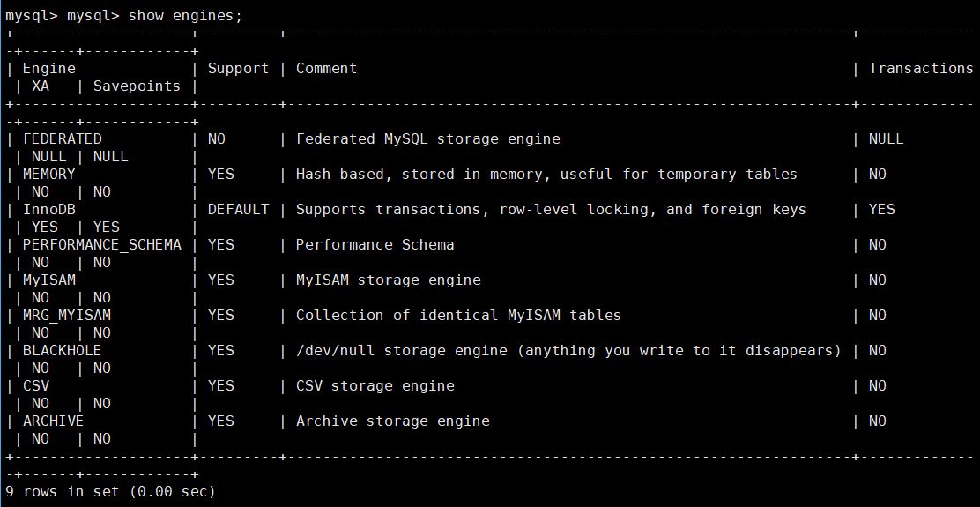
Task: Click the NO support value for FEDERATED
Action: point(216,138)
